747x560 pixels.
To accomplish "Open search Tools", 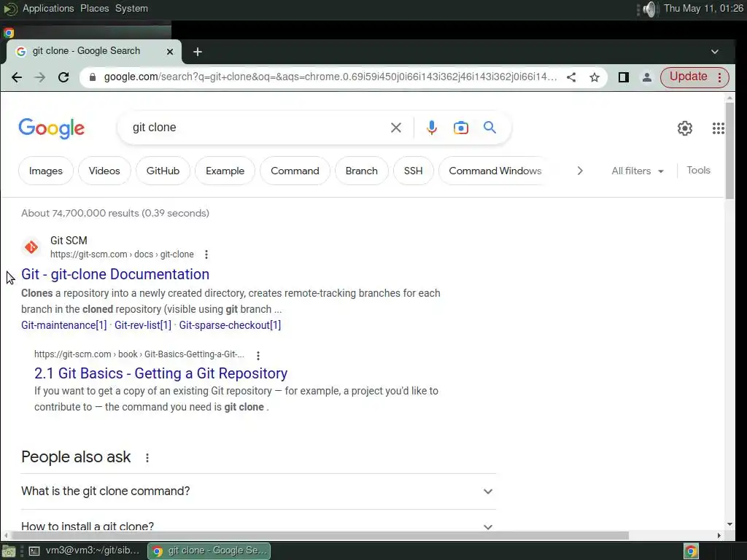I will [698, 170].
